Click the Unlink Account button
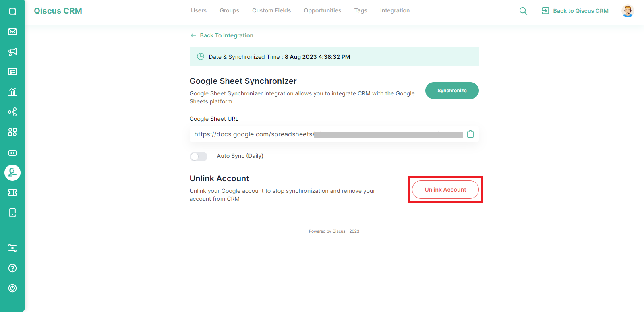The image size is (644, 312). point(445,190)
